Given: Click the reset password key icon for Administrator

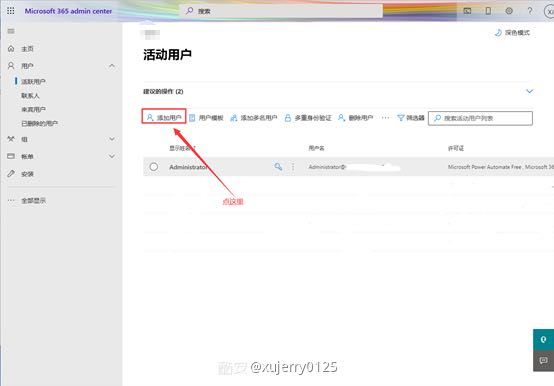Looking at the screenshot, I should coord(278,167).
